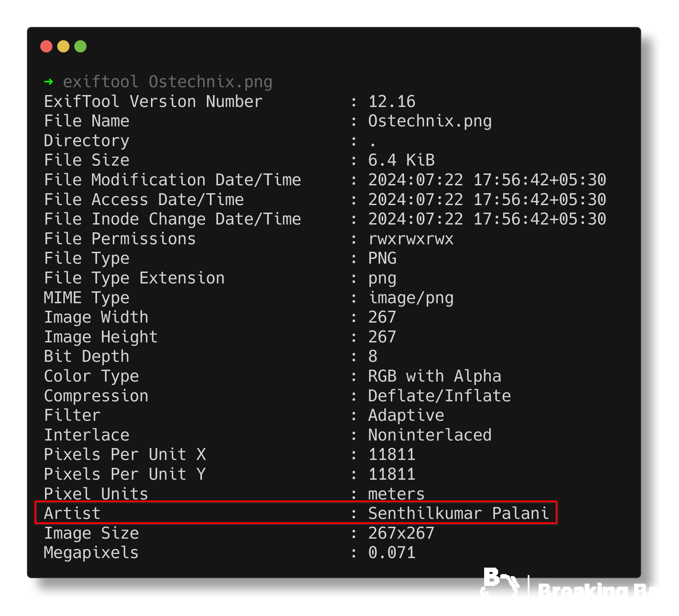Click the File Name value Ostechnix.png
Screen dimensions: 679x616
(430, 122)
